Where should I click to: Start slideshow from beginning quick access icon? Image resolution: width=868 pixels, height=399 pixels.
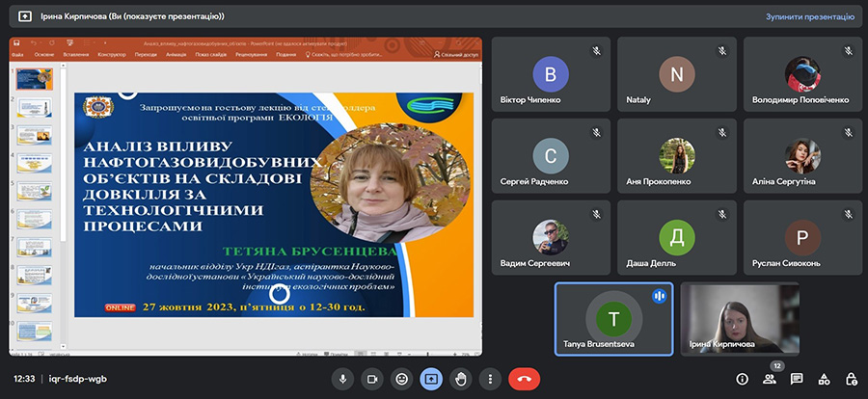[x=69, y=42]
